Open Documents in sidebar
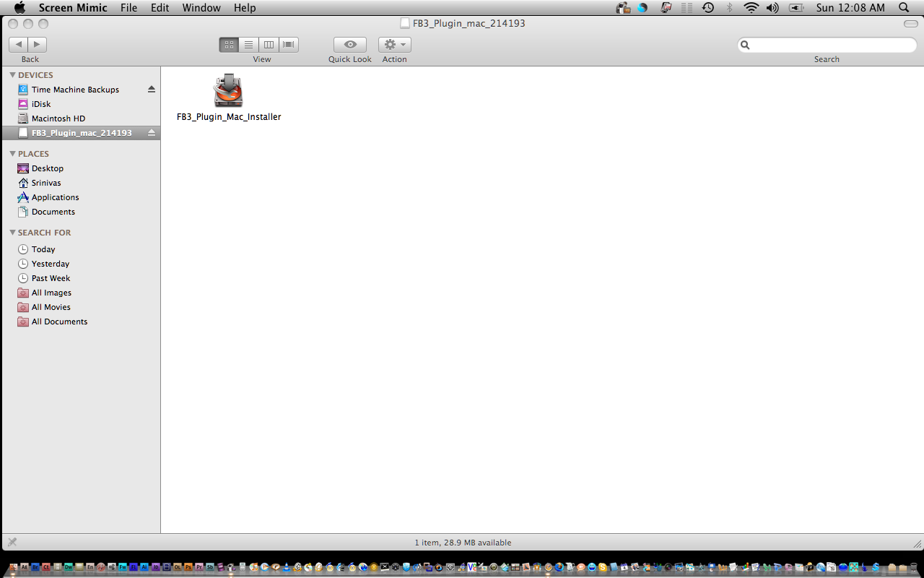 tap(53, 212)
